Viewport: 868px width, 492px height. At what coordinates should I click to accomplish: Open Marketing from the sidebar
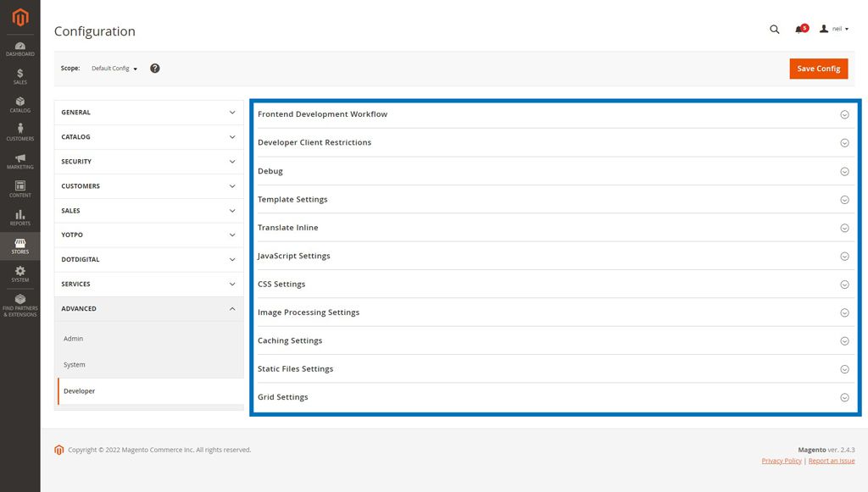point(19,161)
